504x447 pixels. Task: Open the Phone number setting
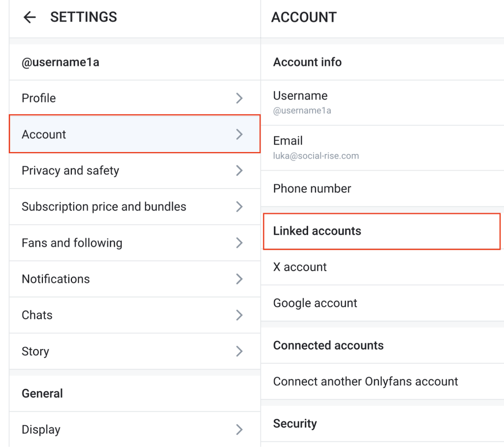click(x=312, y=189)
